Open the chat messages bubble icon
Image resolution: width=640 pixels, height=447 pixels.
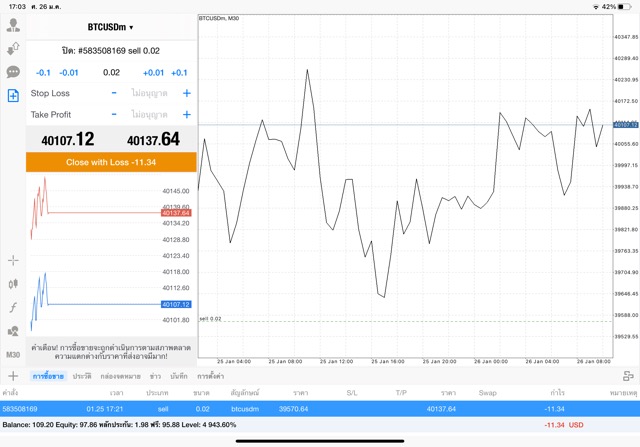(13, 72)
